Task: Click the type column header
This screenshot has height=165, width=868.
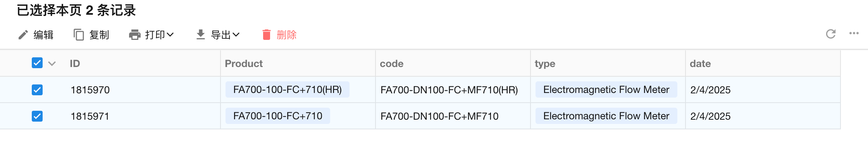Action: click(x=545, y=64)
